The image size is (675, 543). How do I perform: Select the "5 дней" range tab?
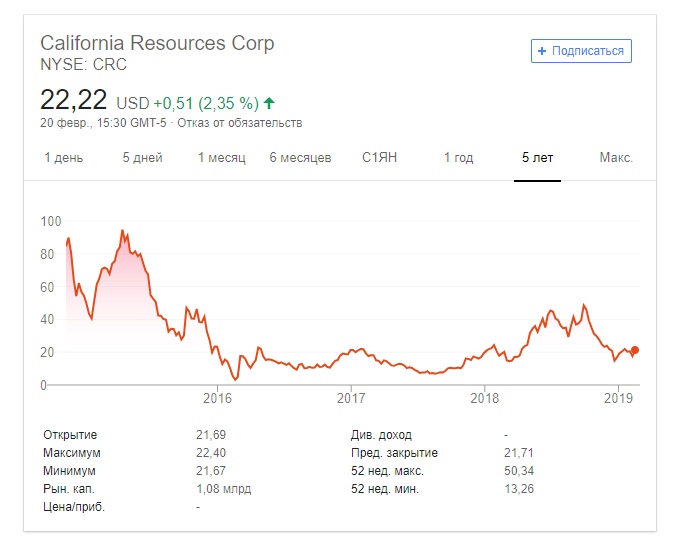coord(142,158)
